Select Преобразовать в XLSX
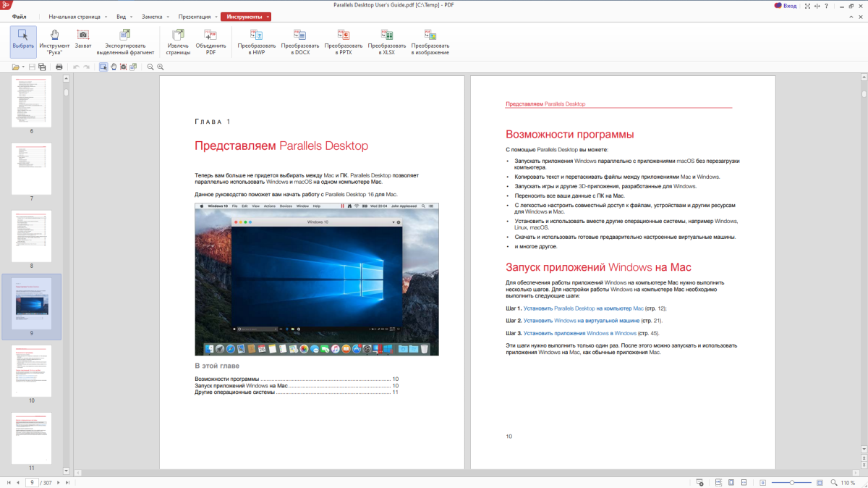Image resolution: width=868 pixels, height=488 pixels. click(x=387, y=42)
